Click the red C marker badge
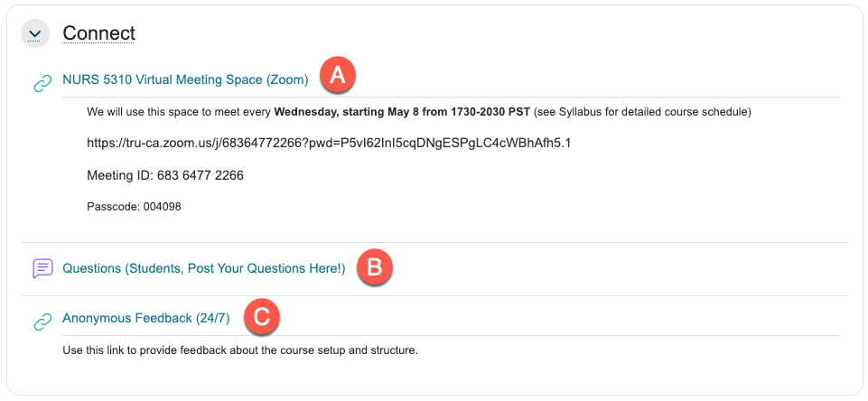This screenshot has height=401, width=868. (260, 317)
